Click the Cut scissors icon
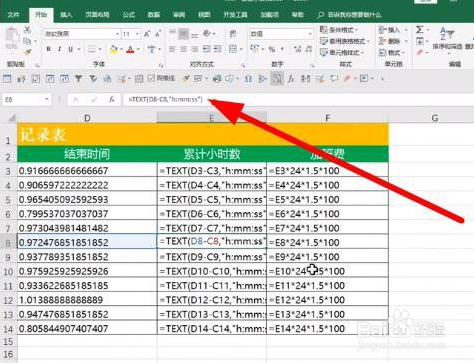 [27, 30]
